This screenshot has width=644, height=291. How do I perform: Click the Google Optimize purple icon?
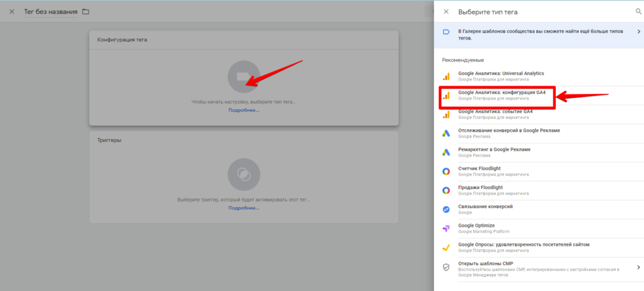pyautogui.click(x=446, y=229)
